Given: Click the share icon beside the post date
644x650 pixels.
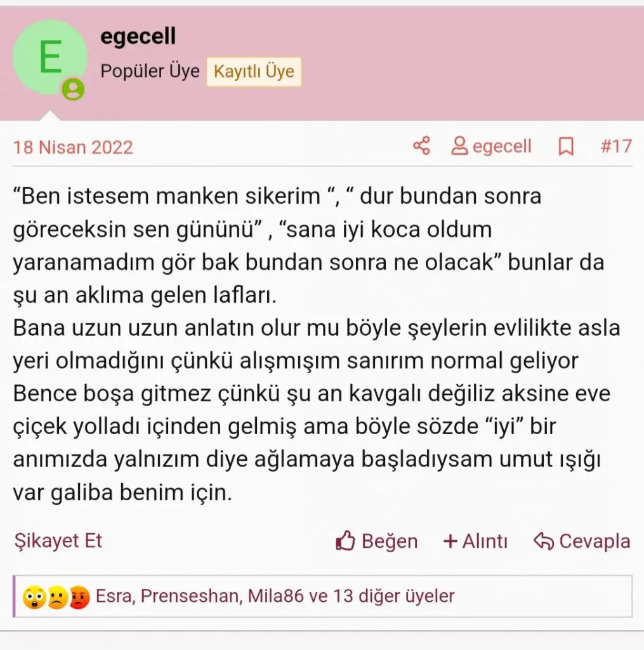Looking at the screenshot, I should [x=421, y=146].
